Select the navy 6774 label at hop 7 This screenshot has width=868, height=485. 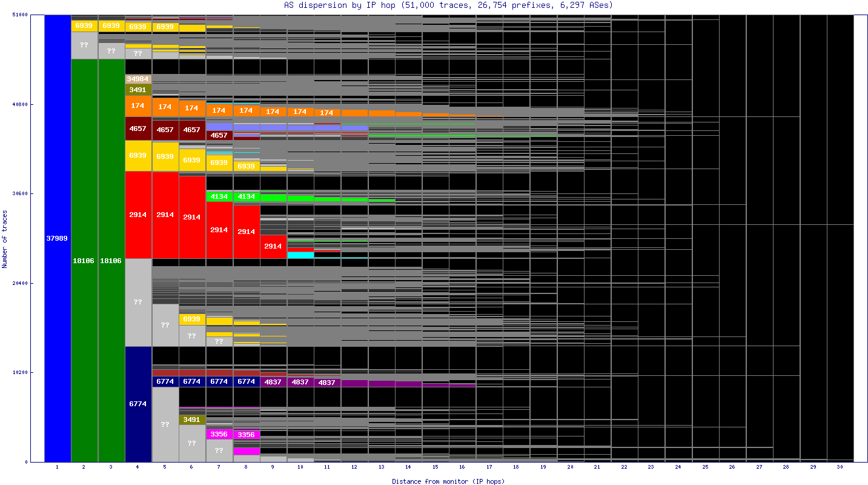(x=219, y=381)
